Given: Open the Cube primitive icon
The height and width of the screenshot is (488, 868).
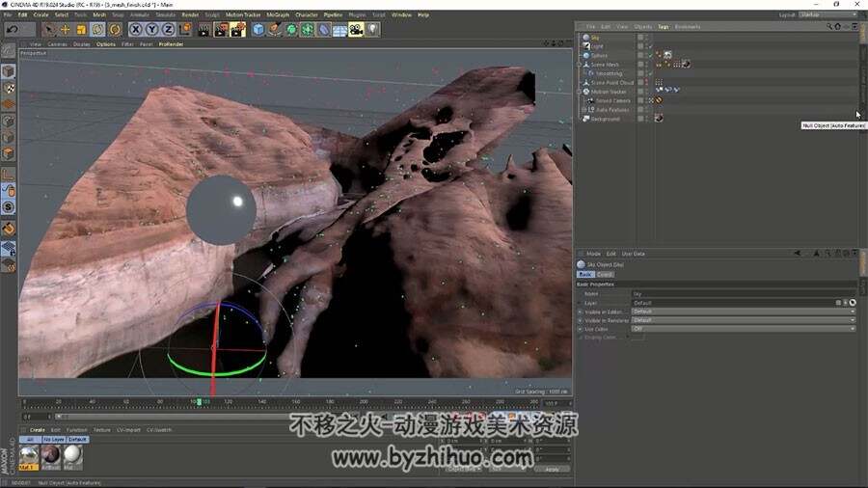Looking at the screenshot, I should (x=258, y=29).
